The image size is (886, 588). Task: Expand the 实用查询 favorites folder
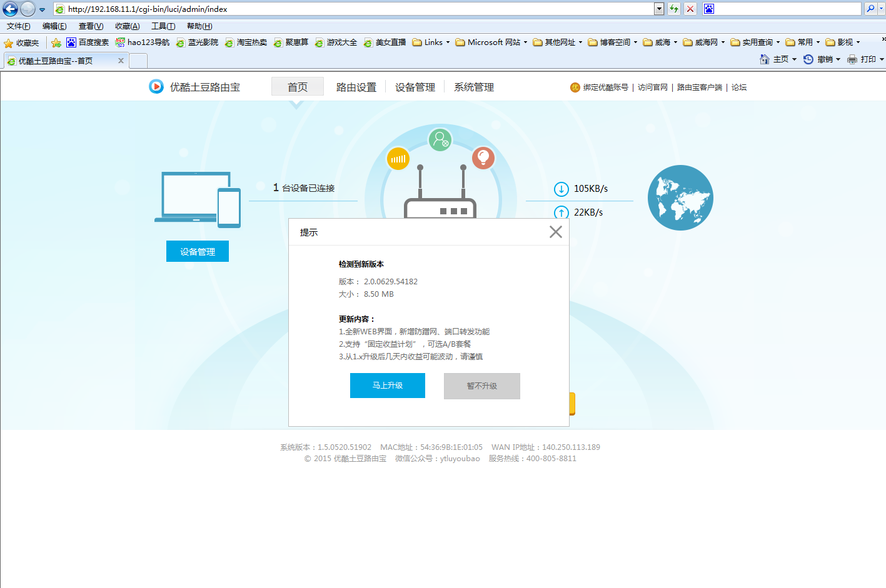point(755,42)
